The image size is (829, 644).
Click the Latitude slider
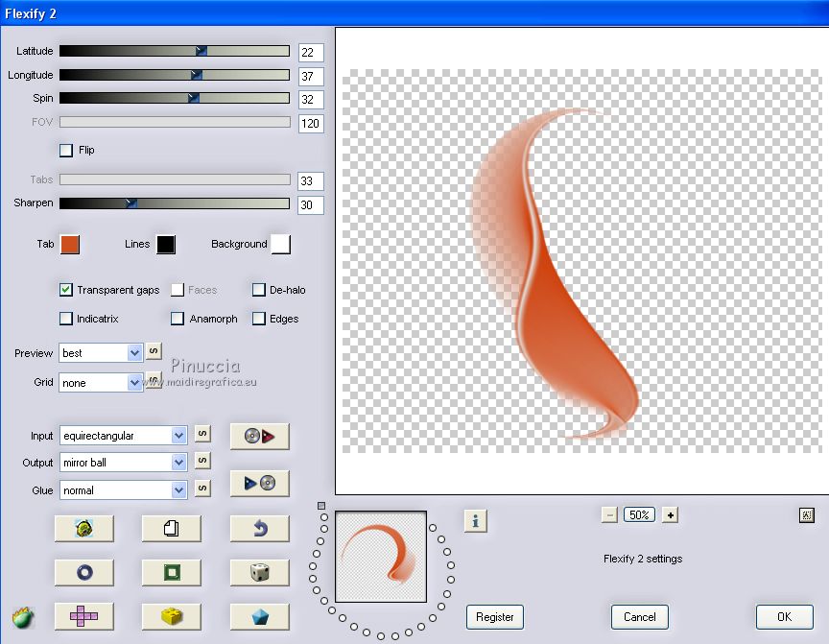pos(175,51)
